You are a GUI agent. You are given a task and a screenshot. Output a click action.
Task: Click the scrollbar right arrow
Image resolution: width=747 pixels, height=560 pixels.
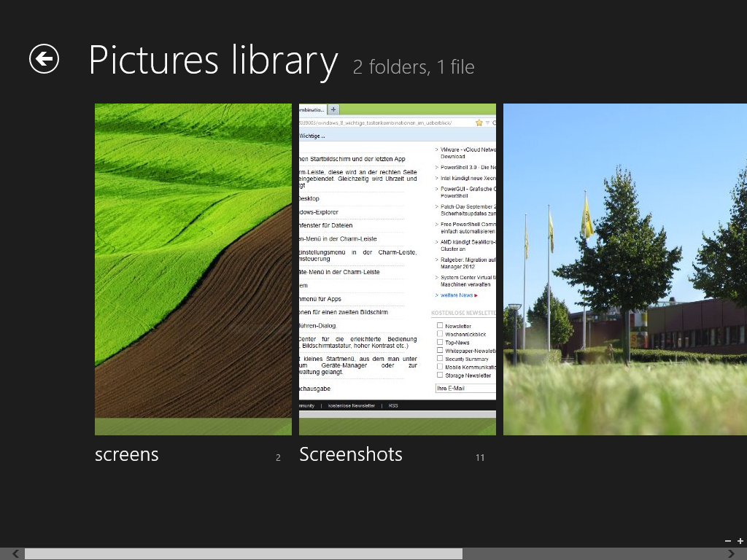click(x=731, y=554)
